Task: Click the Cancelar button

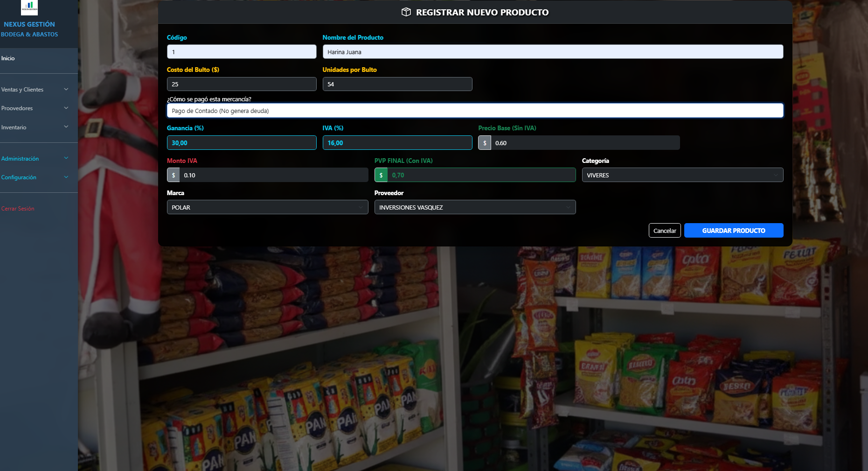Action: [x=665, y=231]
